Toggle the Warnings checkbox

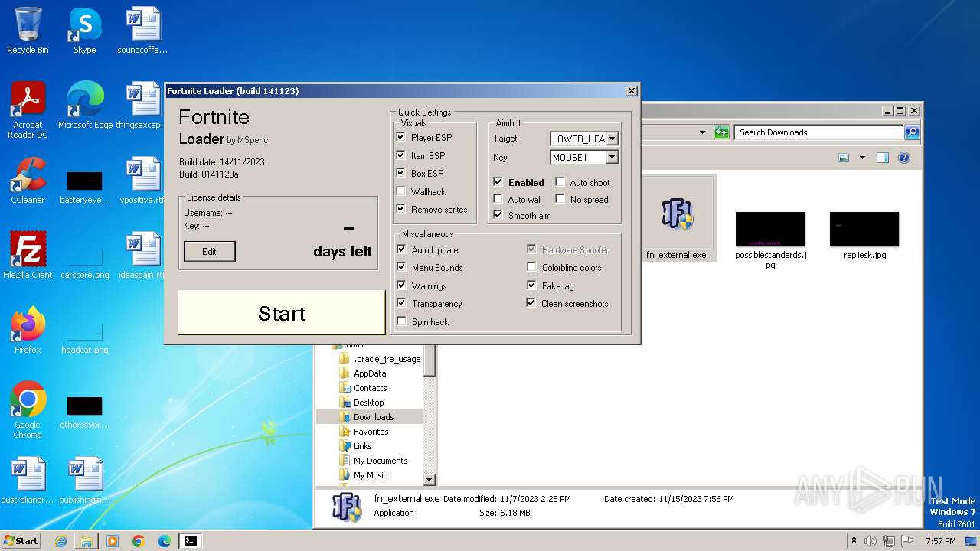click(x=401, y=285)
